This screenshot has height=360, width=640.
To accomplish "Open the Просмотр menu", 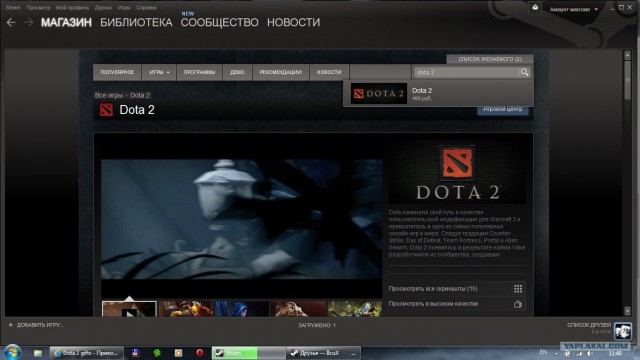I will click(38, 7).
